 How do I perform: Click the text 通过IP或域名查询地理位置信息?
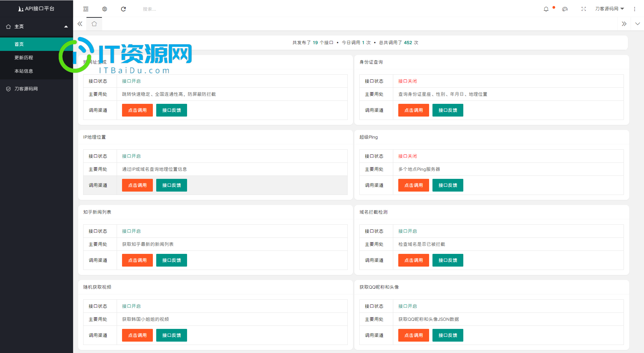pyautogui.click(x=155, y=169)
